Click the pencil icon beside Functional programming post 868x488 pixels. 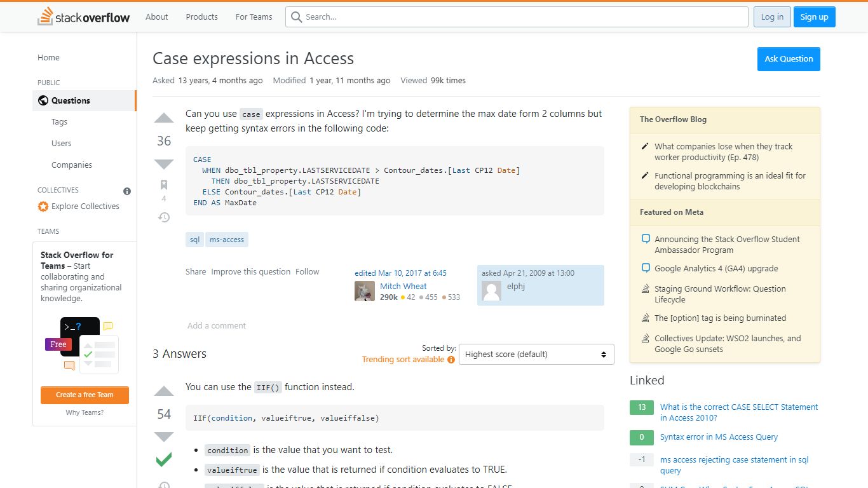(646, 176)
